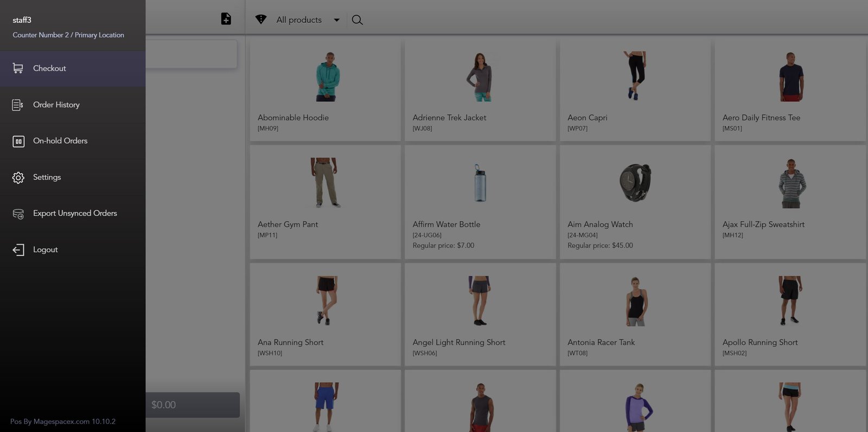This screenshot has width=868, height=432.
Task: Click the On-hold Orders pause icon
Action: (18, 141)
